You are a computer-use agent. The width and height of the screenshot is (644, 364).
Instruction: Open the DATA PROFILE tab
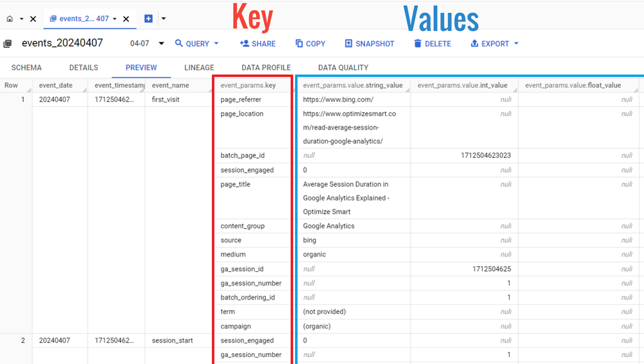coord(266,68)
